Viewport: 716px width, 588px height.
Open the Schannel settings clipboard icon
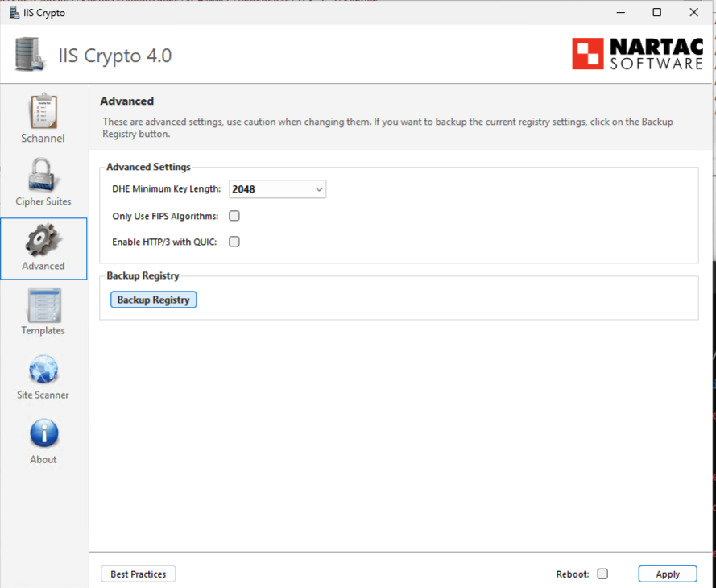point(43,111)
